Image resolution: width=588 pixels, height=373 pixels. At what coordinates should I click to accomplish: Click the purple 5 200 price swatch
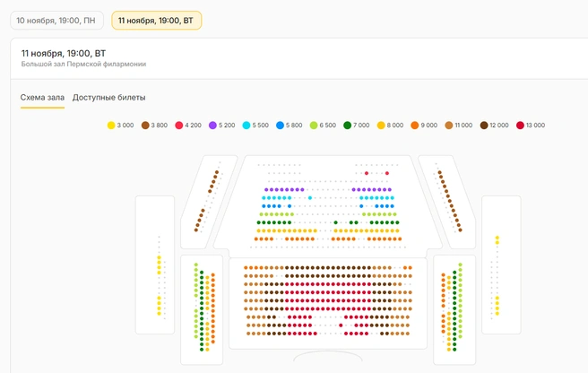coord(212,126)
